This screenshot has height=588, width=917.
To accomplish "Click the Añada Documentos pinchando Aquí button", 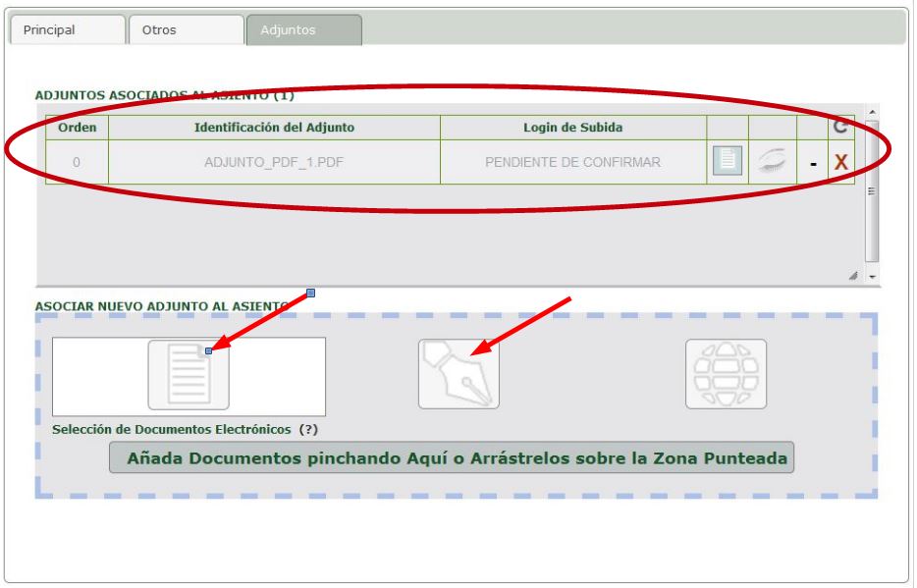I will (x=452, y=457).
